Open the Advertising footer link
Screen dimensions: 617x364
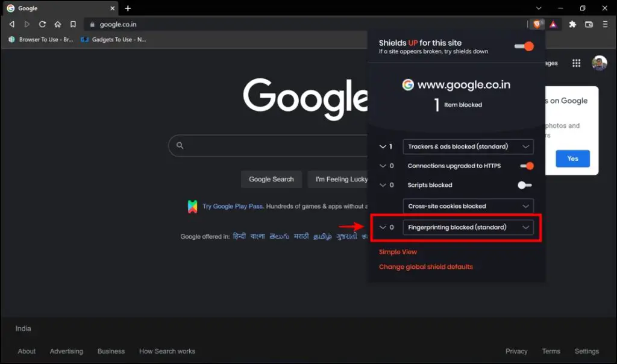click(66, 351)
